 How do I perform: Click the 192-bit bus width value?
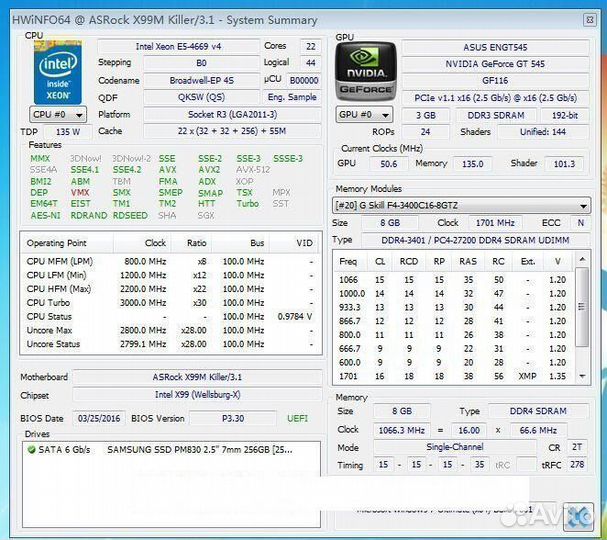pos(564,115)
